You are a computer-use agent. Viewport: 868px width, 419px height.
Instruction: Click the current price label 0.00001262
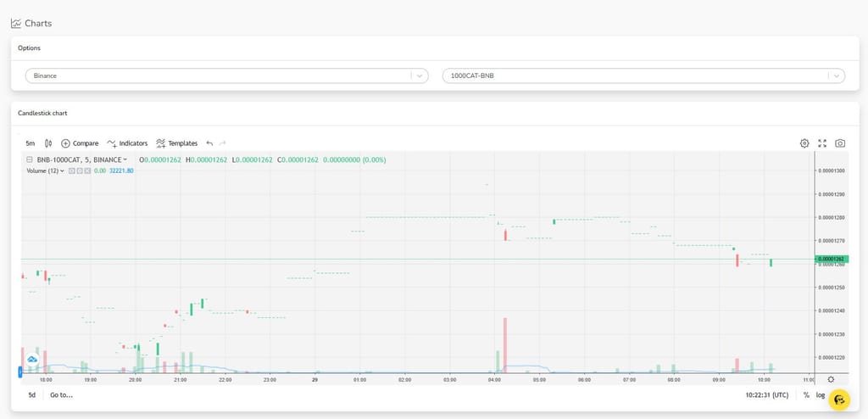(831, 259)
